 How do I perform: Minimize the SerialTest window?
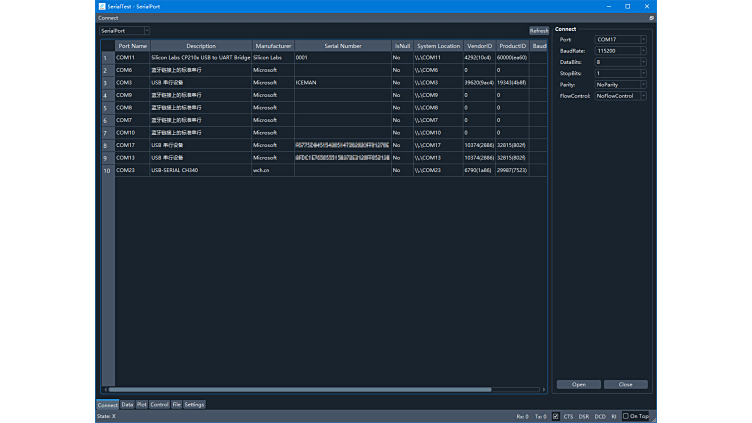603,6
